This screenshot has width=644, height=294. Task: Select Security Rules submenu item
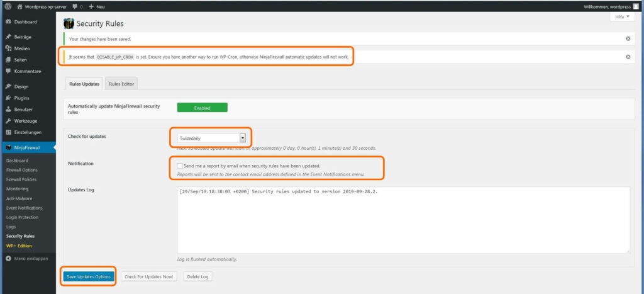tap(21, 236)
